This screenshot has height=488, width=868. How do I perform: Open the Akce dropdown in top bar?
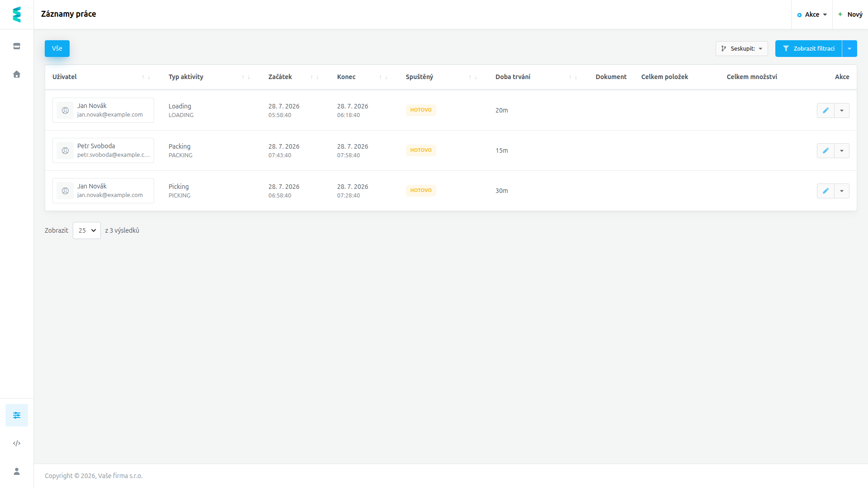812,14
